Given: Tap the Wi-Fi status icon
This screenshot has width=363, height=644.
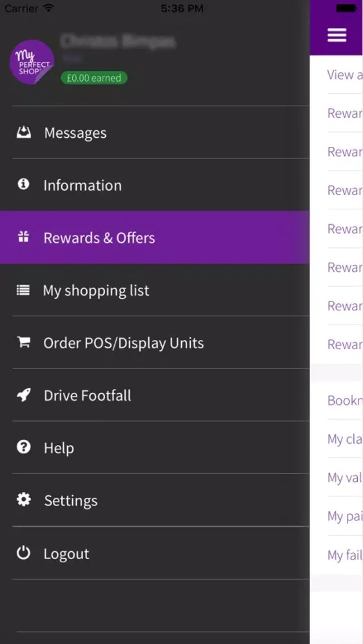Looking at the screenshot, I should click(x=49, y=8).
